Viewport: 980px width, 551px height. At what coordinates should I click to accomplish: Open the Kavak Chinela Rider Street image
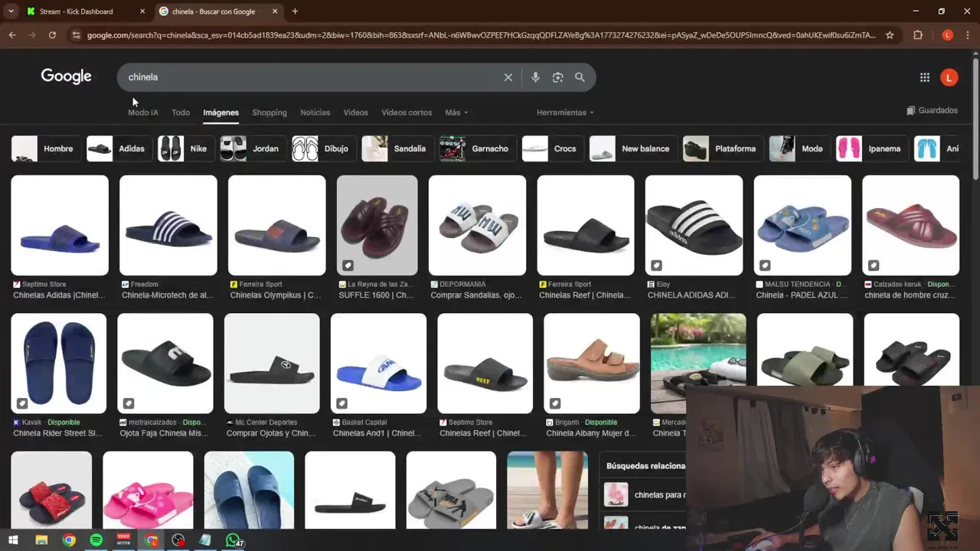click(x=59, y=364)
